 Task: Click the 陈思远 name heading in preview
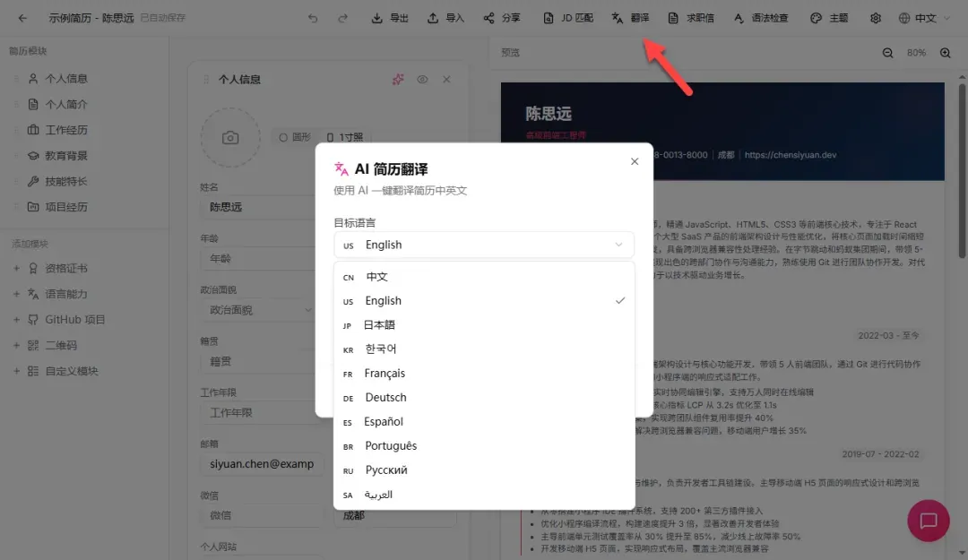[x=549, y=114]
